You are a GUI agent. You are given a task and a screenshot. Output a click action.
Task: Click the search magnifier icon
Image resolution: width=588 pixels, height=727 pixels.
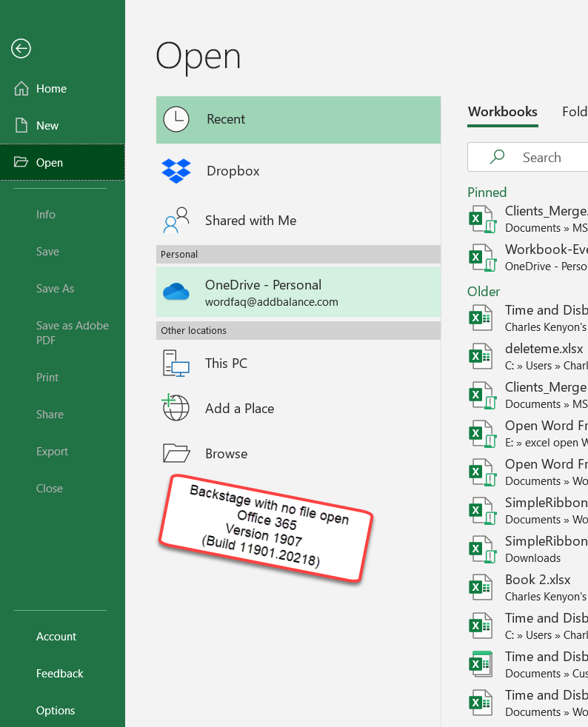tap(497, 157)
